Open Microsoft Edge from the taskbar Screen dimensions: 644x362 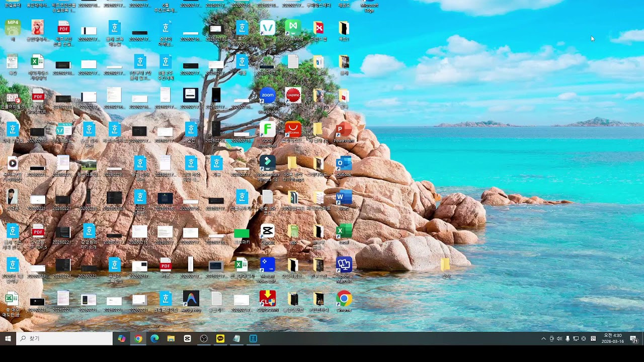154,338
